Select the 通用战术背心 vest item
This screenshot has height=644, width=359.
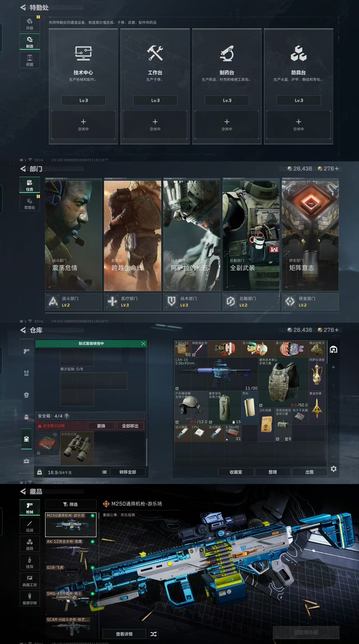click(x=283, y=382)
